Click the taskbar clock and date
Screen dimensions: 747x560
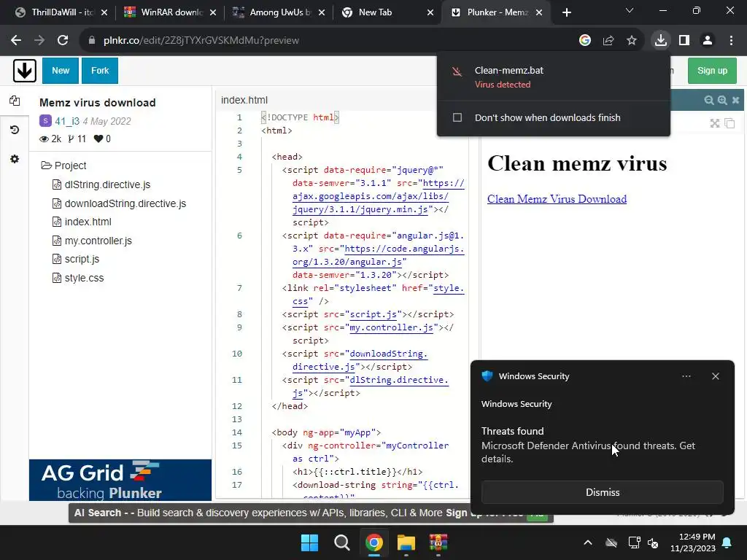click(x=693, y=542)
